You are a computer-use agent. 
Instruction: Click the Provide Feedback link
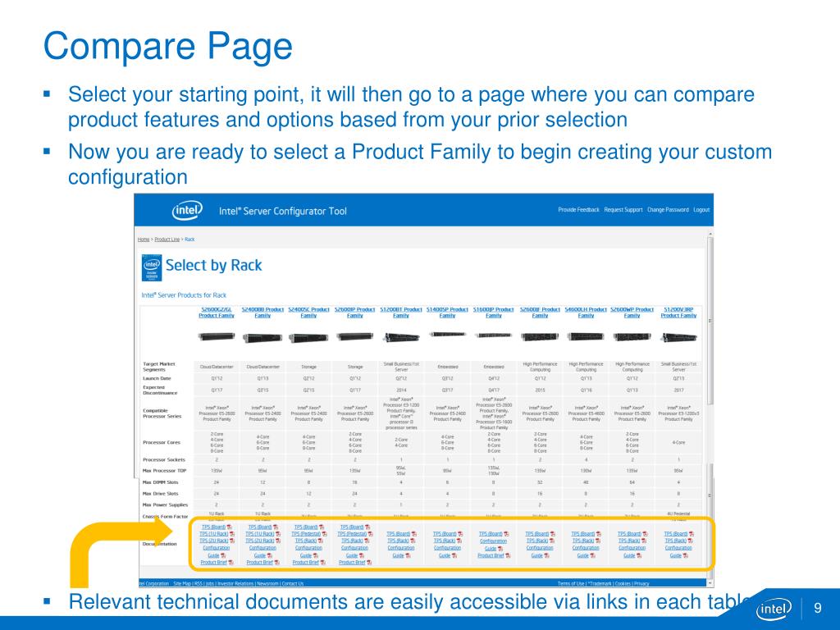point(578,210)
